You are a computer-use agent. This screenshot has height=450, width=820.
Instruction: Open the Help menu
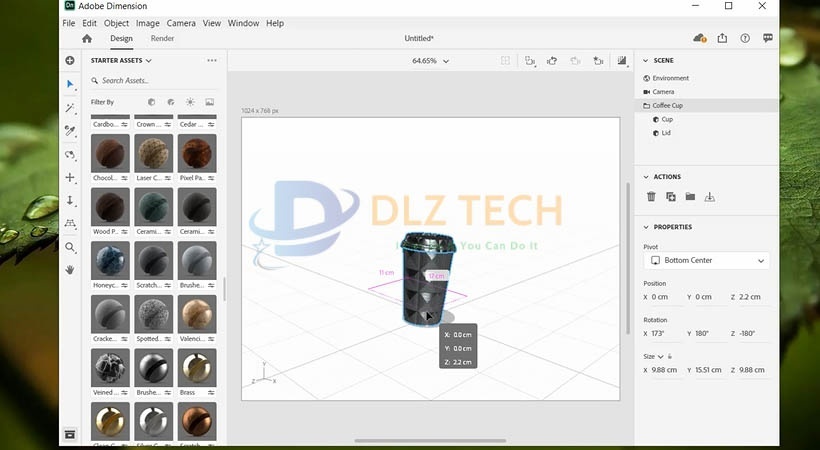point(275,23)
